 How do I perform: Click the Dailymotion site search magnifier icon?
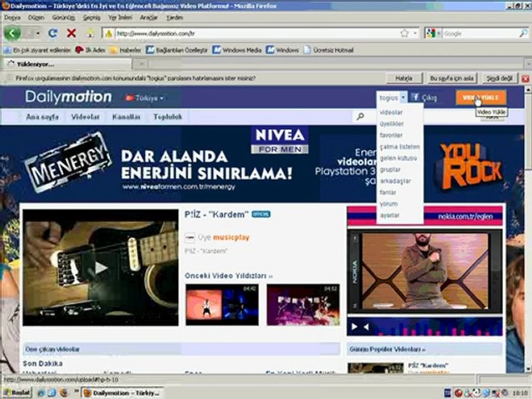coord(360,117)
